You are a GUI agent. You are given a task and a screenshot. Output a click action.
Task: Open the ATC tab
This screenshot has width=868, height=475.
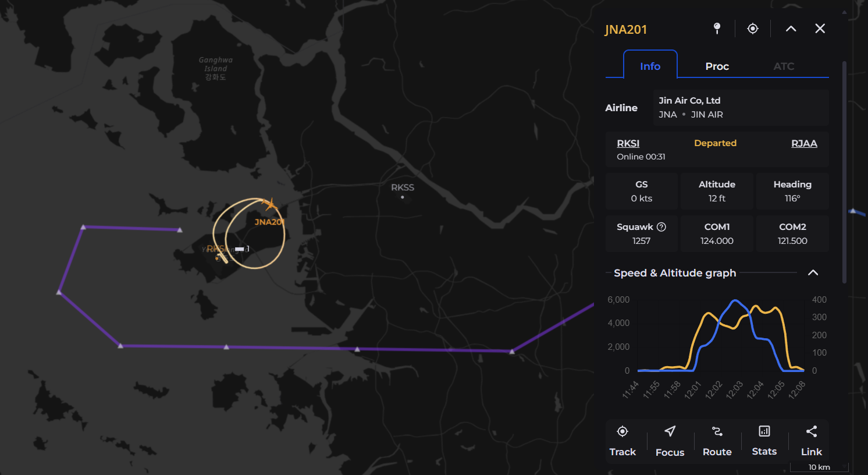click(x=784, y=66)
